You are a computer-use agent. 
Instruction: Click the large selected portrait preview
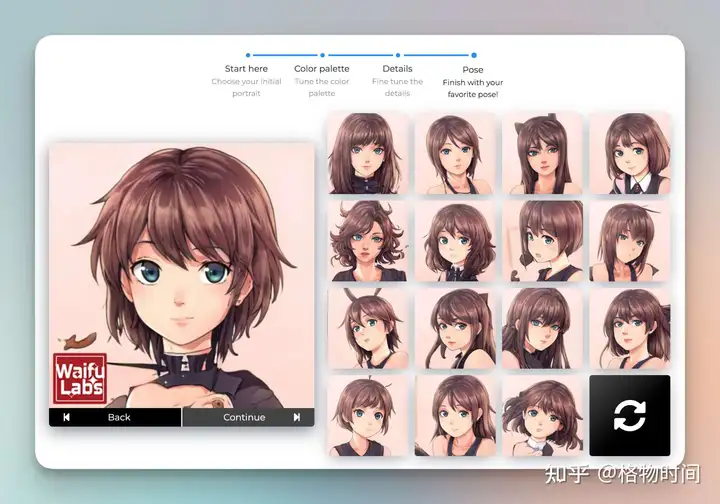(182, 275)
